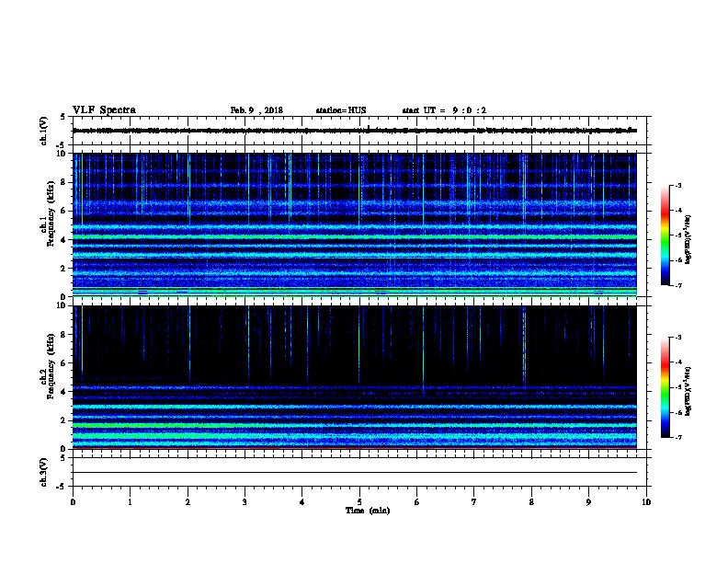Select the ch.2 "Frequency (kHz)" axis label
728x563 pixels.
point(51,366)
